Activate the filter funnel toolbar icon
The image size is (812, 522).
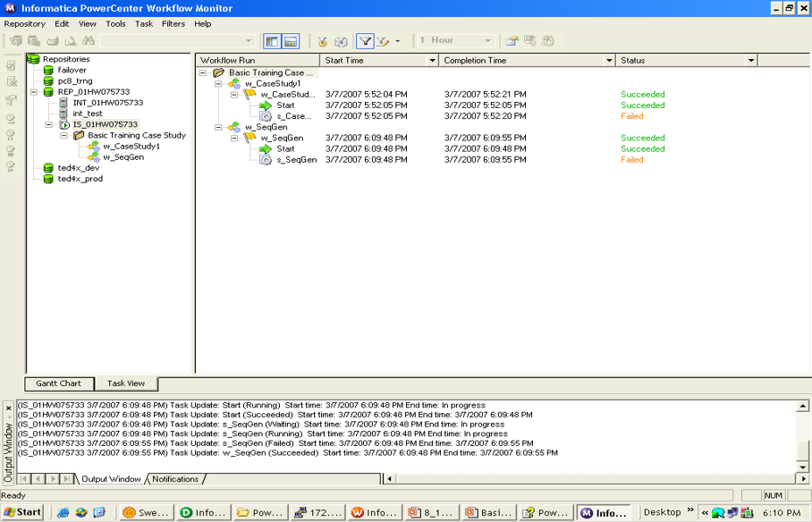(364, 40)
